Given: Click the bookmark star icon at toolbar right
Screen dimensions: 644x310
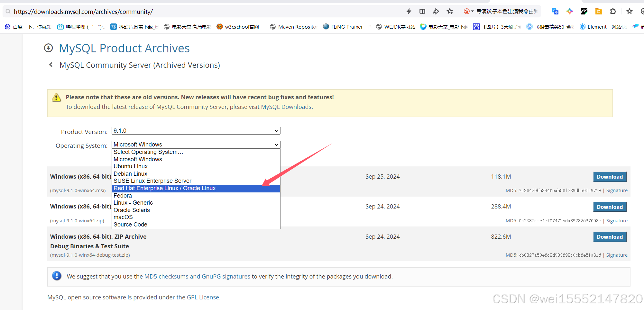Looking at the screenshot, I should pos(630,12).
